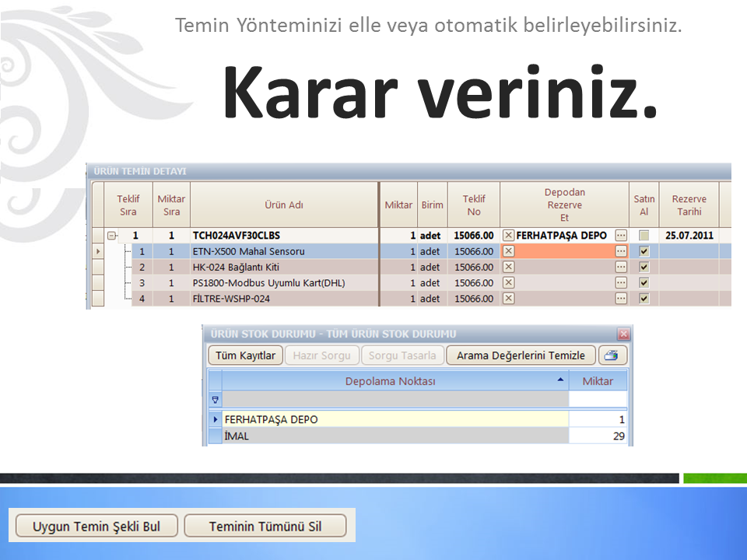Click the filter row funnel icon
The width and height of the screenshot is (747, 560).
point(215,400)
